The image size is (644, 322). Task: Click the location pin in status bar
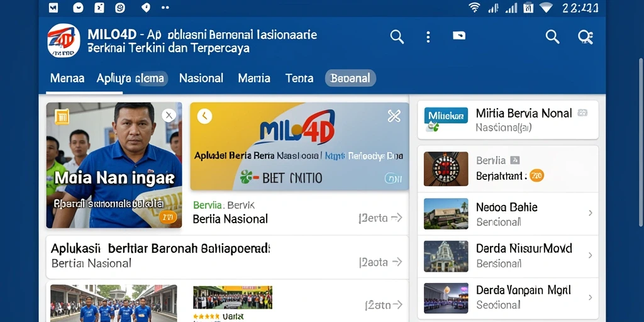[146, 8]
